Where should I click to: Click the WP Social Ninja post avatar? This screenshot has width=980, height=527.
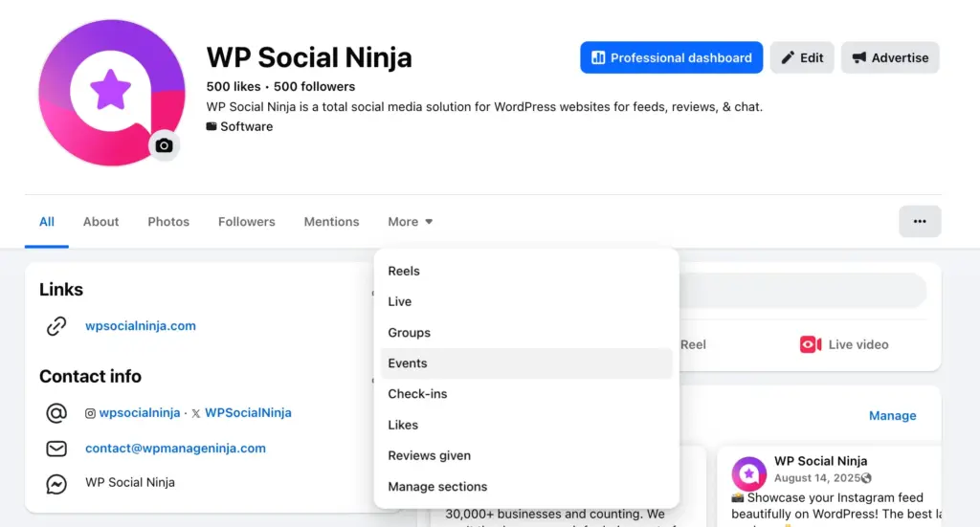748,473
